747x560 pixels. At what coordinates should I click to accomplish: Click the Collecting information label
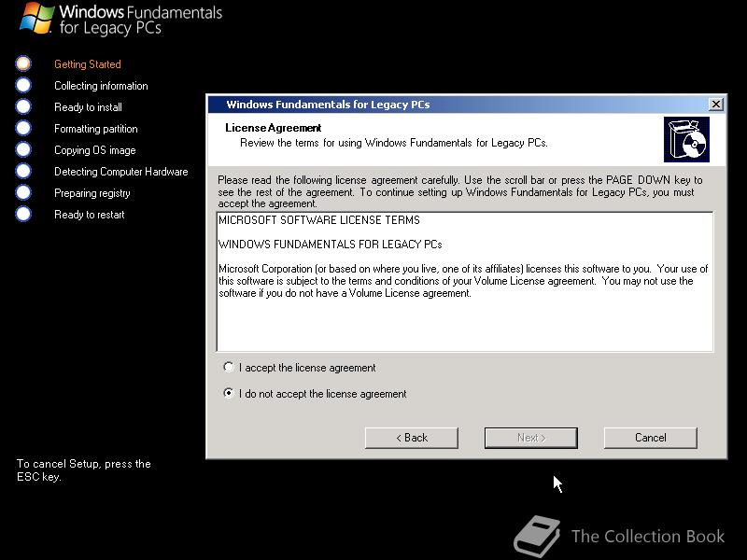click(101, 86)
